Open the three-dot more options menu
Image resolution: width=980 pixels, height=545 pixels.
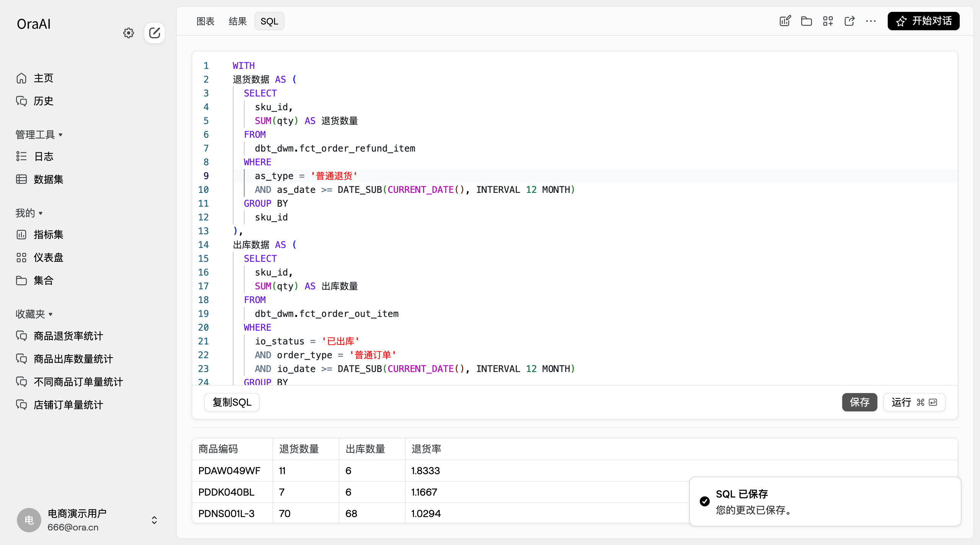(x=871, y=21)
